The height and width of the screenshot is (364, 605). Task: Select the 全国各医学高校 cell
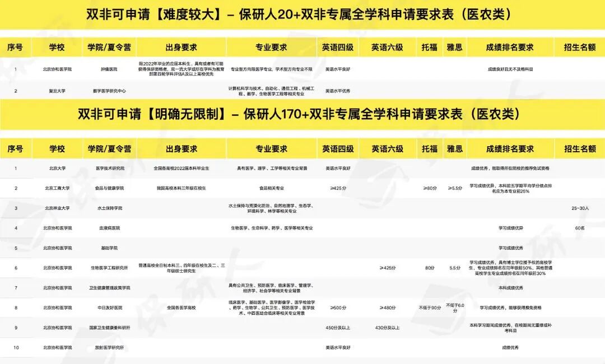click(182, 307)
